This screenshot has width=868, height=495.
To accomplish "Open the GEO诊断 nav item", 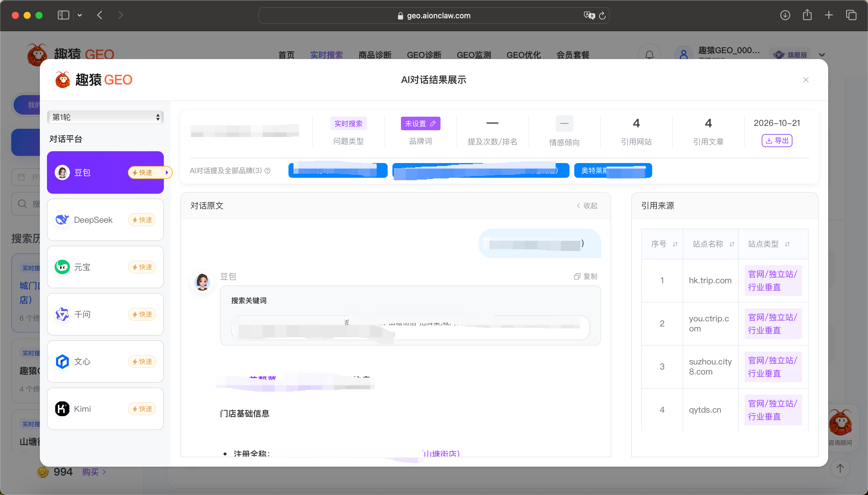I will (x=424, y=55).
